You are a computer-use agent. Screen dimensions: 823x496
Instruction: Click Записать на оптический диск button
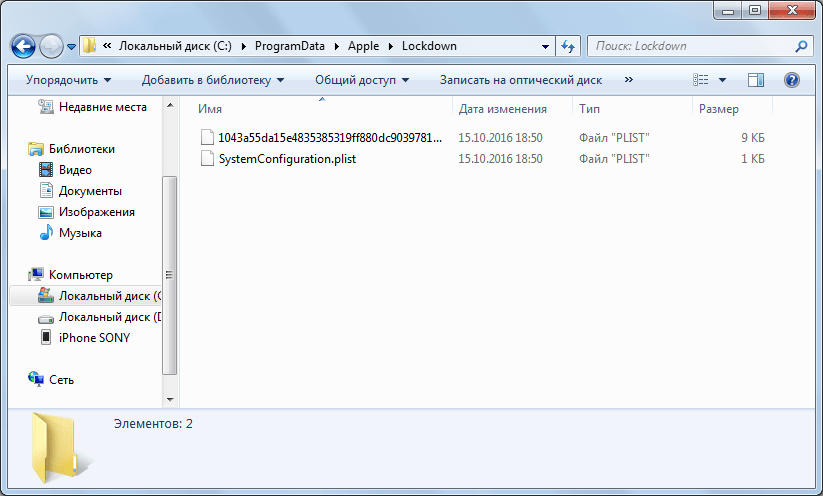coord(520,80)
